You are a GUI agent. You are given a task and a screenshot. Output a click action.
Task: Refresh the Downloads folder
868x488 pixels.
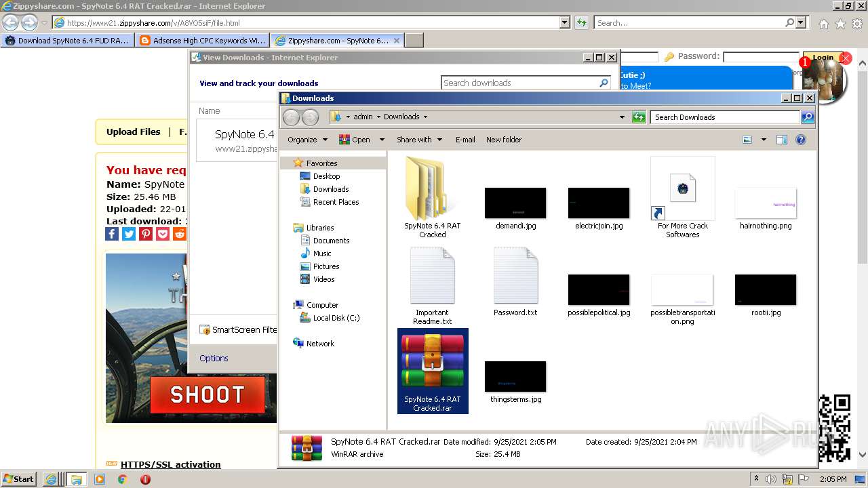tap(639, 117)
